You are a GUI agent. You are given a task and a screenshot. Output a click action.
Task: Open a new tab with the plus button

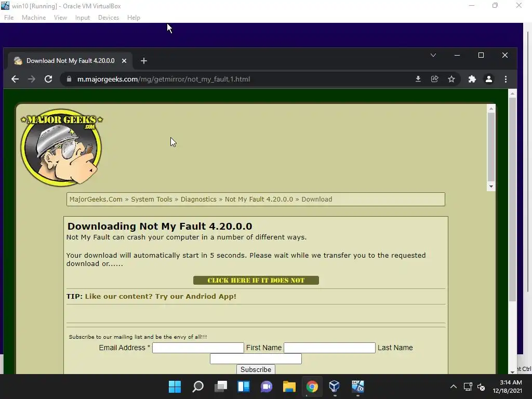(144, 61)
